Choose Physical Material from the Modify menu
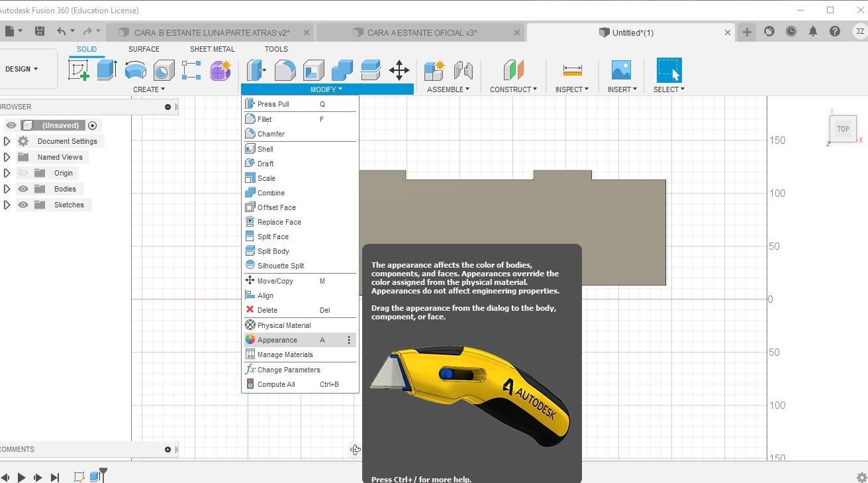 pyautogui.click(x=300, y=325)
